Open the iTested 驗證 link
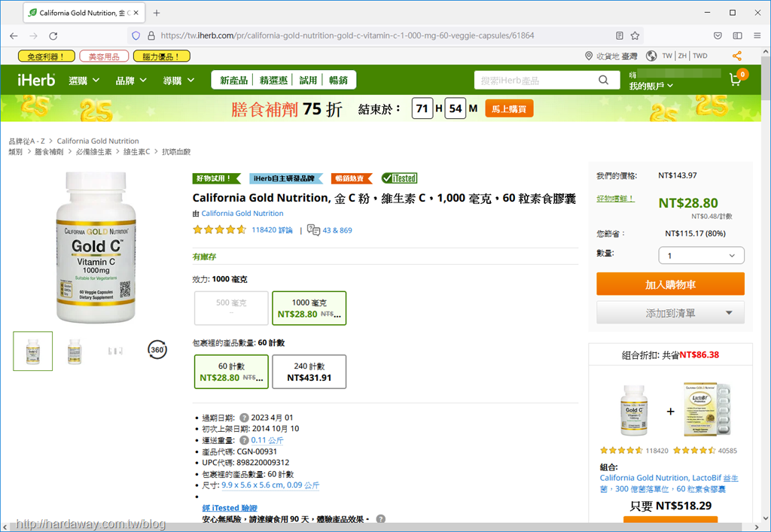Viewport: 771px width, 532px height. click(230, 508)
